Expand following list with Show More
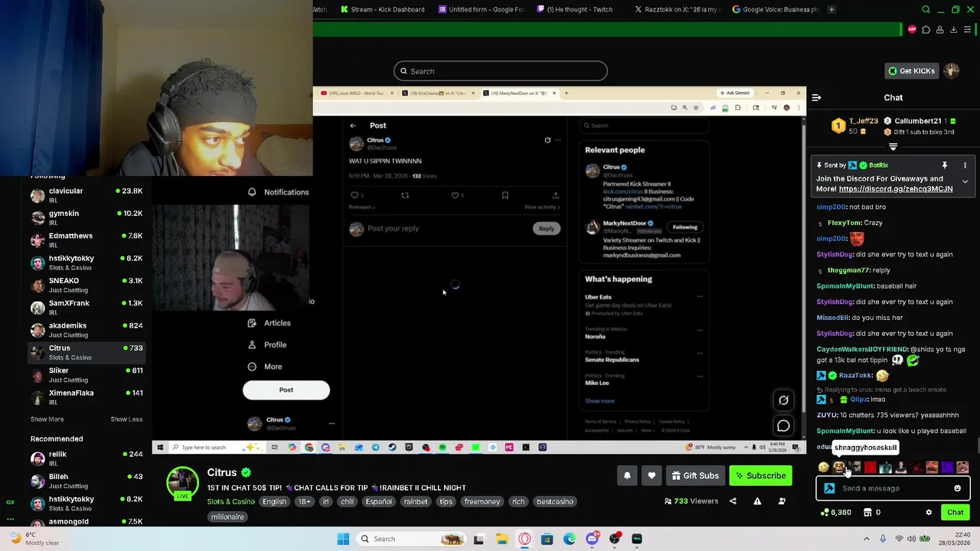This screenshot has height=551, width=980. click(47, 419)
